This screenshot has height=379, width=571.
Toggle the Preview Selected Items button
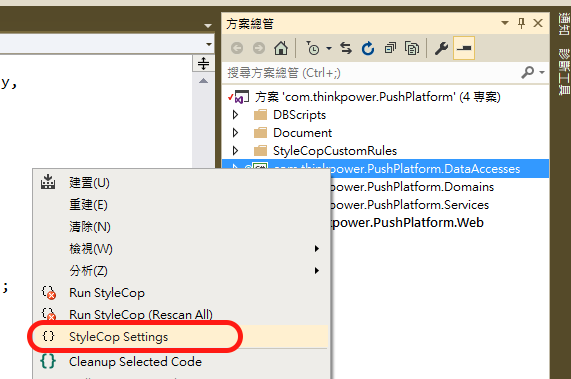pos(464,48)
